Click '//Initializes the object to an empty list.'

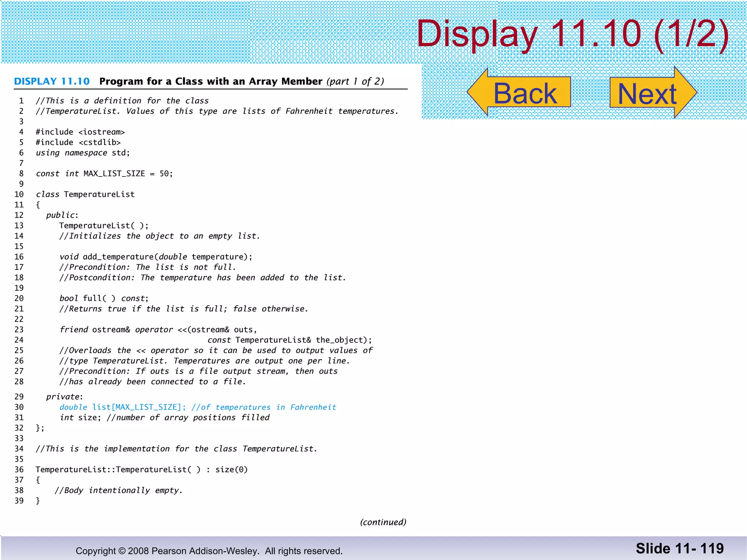click(160, 236)
